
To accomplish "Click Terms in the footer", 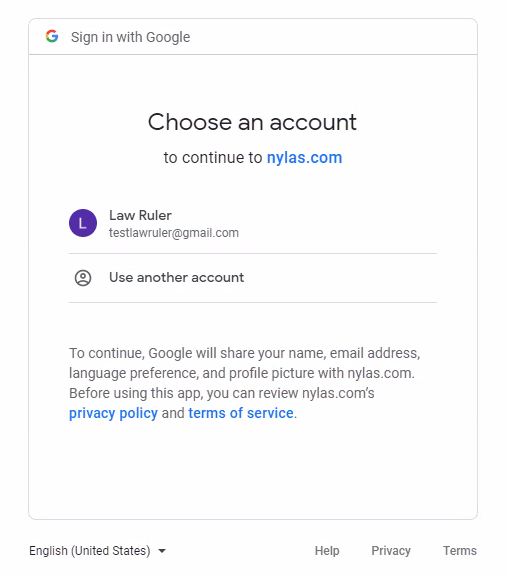I will pos(460,551).
